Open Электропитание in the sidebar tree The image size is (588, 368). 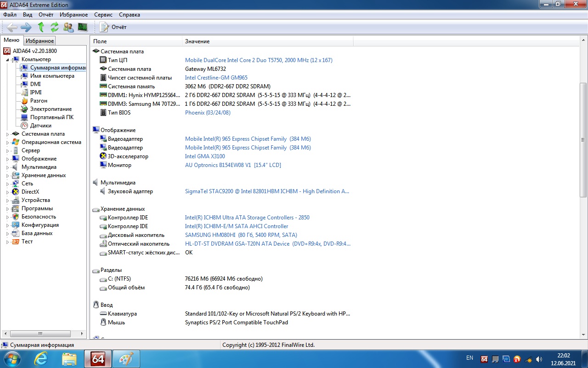click(51, 109)
